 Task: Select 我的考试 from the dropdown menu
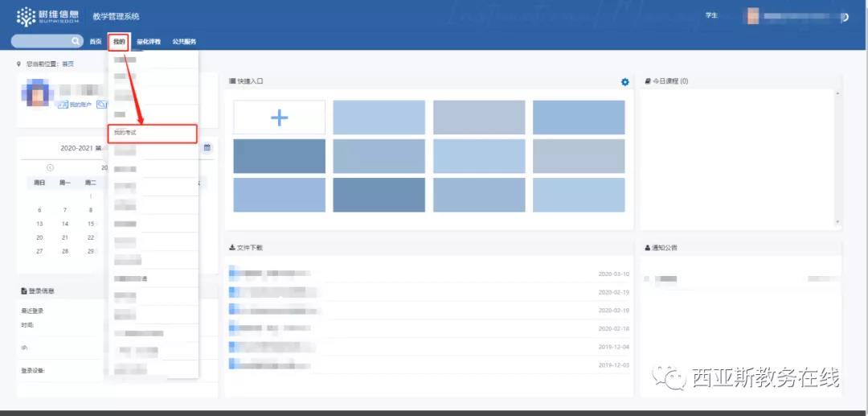click(152, 132)
